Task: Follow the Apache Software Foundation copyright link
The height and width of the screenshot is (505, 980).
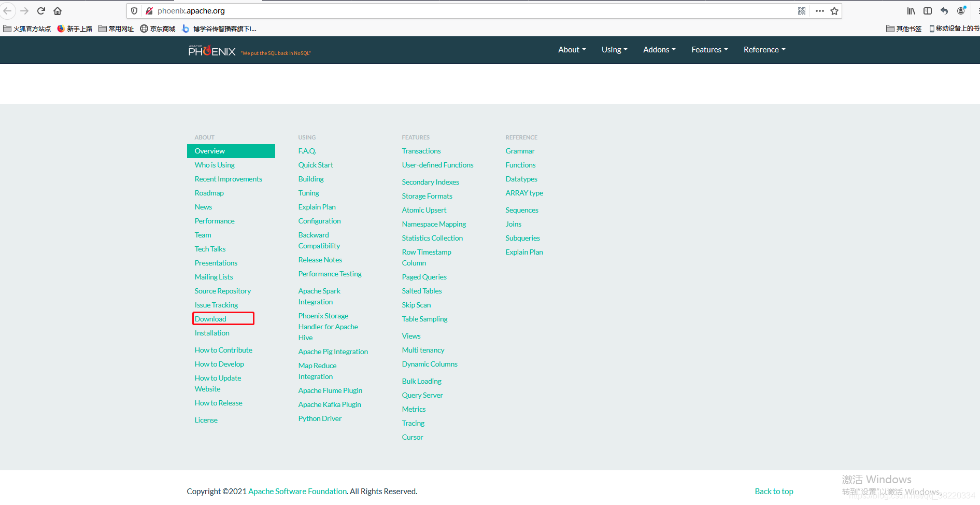Action: 297,491
